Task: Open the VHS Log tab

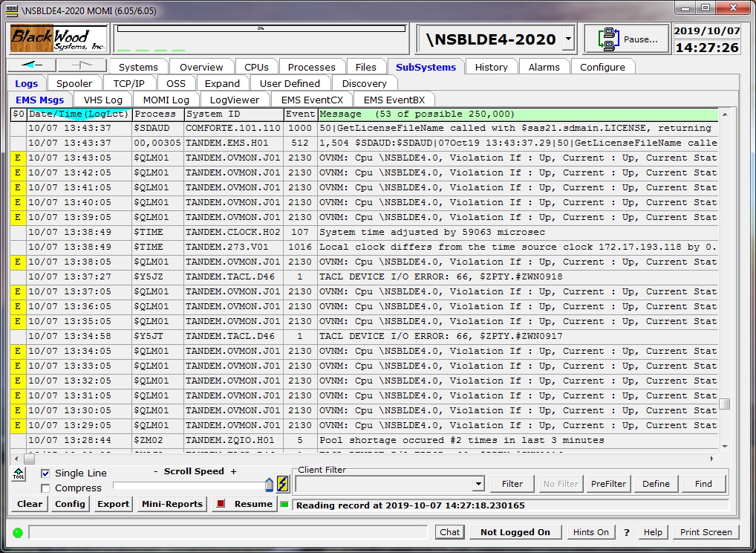Action: pyautogui.click(x=102, y=100)
